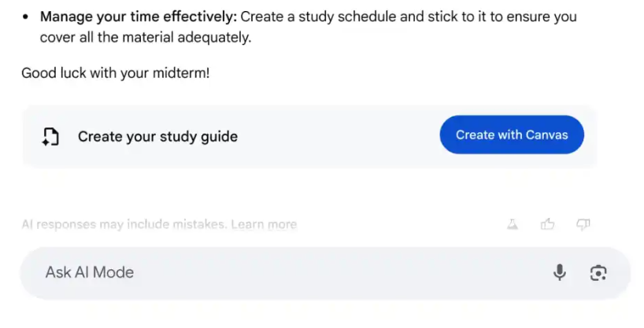Viewport: 644px width, 328px height.
Task: Click the 'Ask AI Mode' placeholder text
Action: 90,272
